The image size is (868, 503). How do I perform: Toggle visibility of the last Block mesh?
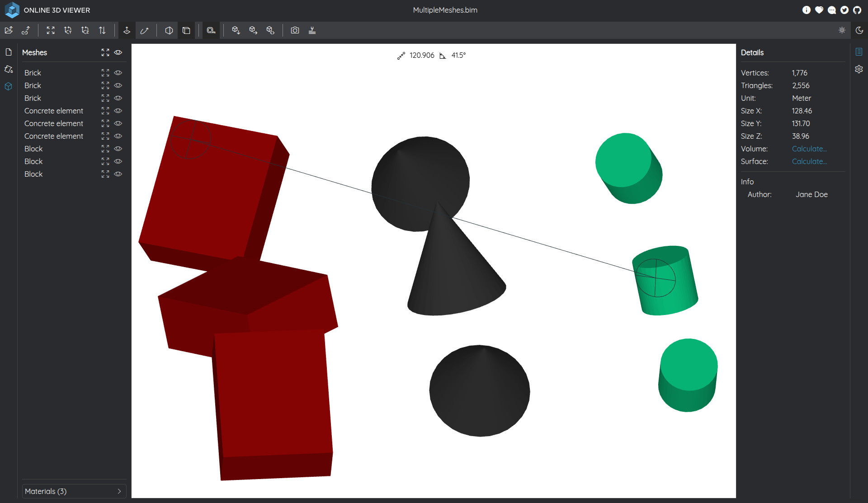pos(118,174)
